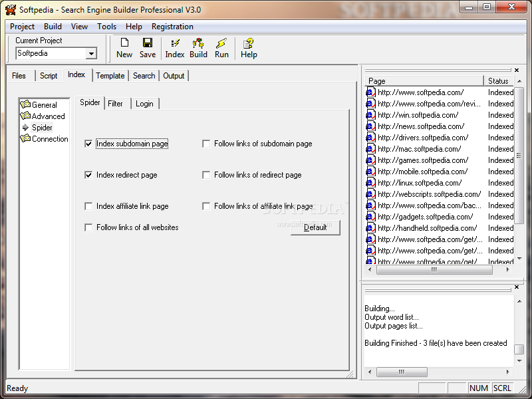Enable Follow links of subdomain page
532x399 pixels.
coord(206,144)
